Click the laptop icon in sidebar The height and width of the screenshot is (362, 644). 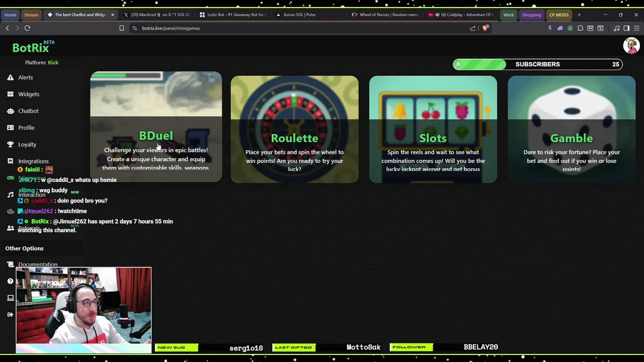pos(10,298)
